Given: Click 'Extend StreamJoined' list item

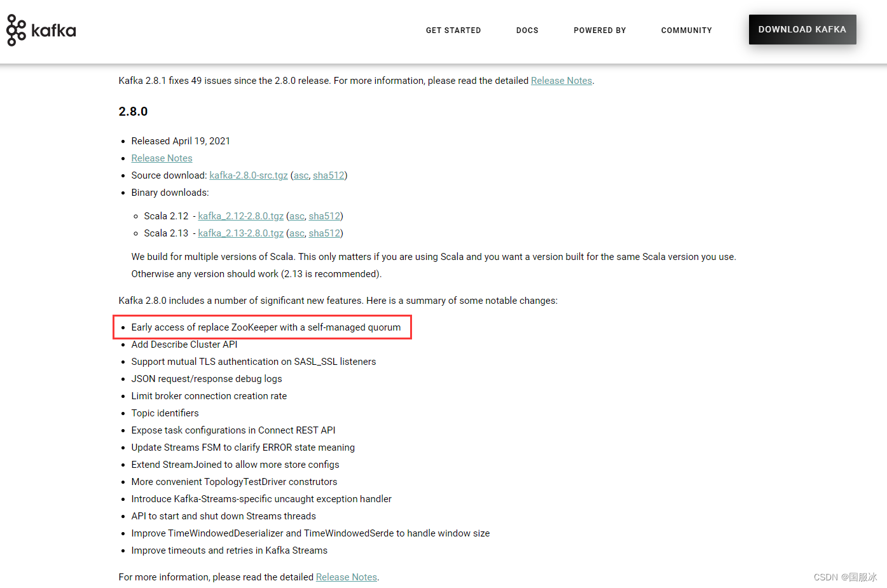Looking at the screenshot, I should [x=235, y=465].
